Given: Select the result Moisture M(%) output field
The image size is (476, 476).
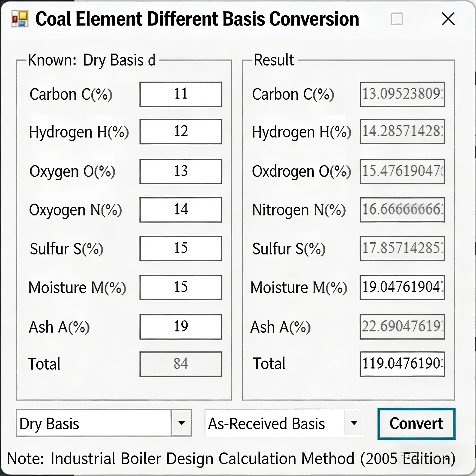Looking at the screenshot, I should (402, 287).
